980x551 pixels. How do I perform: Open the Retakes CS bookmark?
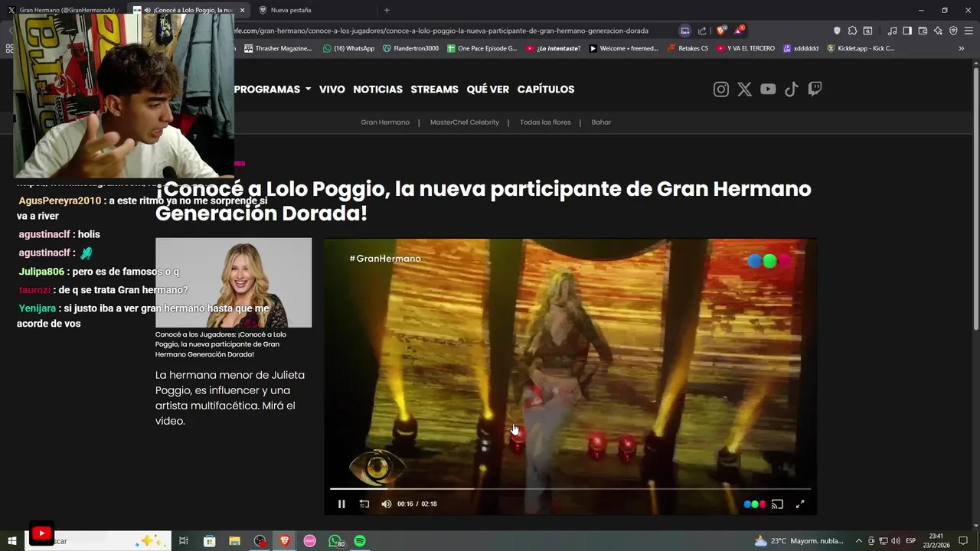tap(688, 48)
